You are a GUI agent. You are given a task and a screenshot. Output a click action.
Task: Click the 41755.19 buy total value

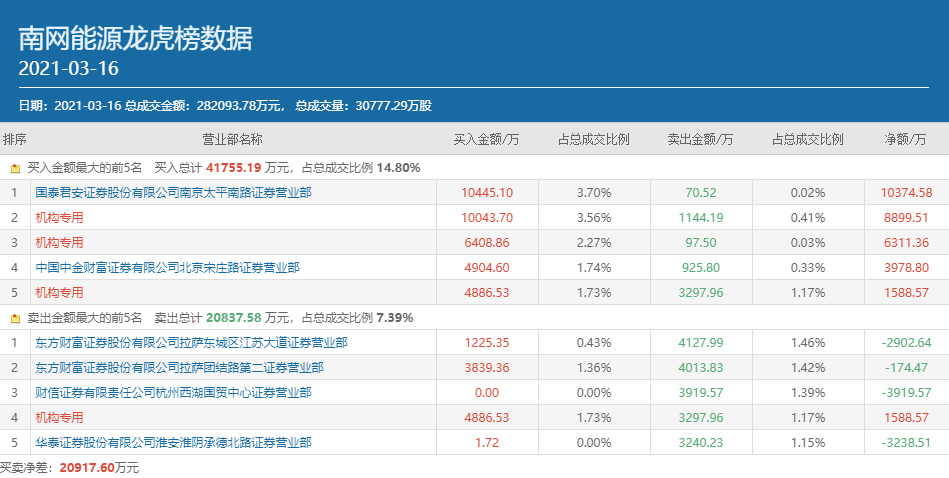click(x=234, y=168)
